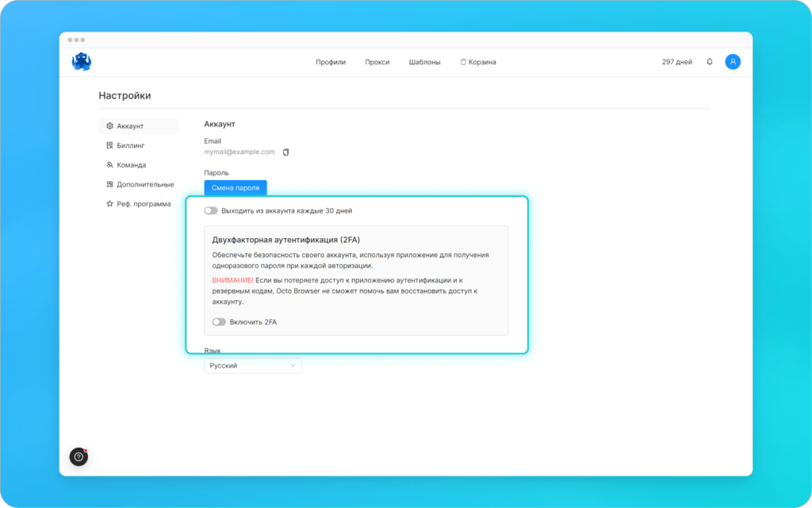This screenshot has height=508, width=812.
Task: Click the 297 дней subscription counter
Action: click(x=677, y=62)
